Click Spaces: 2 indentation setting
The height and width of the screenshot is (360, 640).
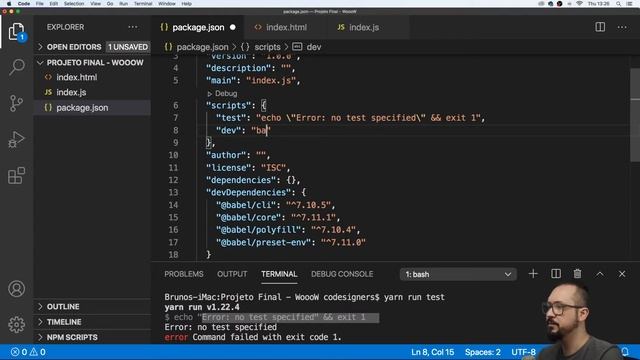click(x=482, y=352)
